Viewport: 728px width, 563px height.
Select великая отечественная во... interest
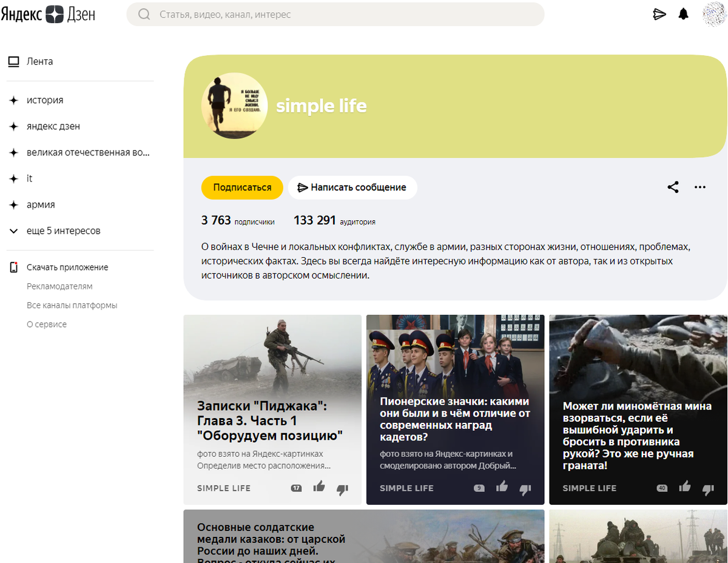tap(88, 152)
